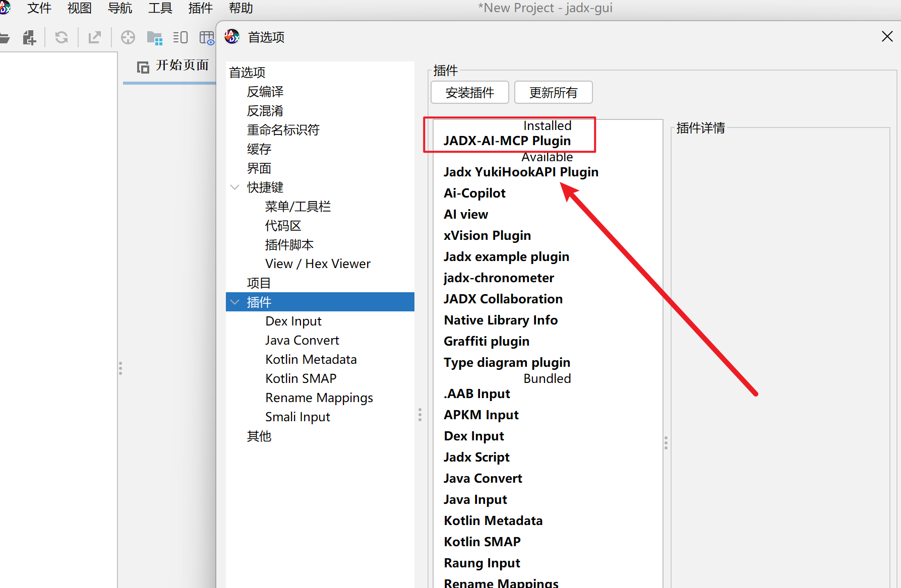Click the export arrow toolbar icon
Viewport: 901px width, 588px height.
[x=94, y=38]
